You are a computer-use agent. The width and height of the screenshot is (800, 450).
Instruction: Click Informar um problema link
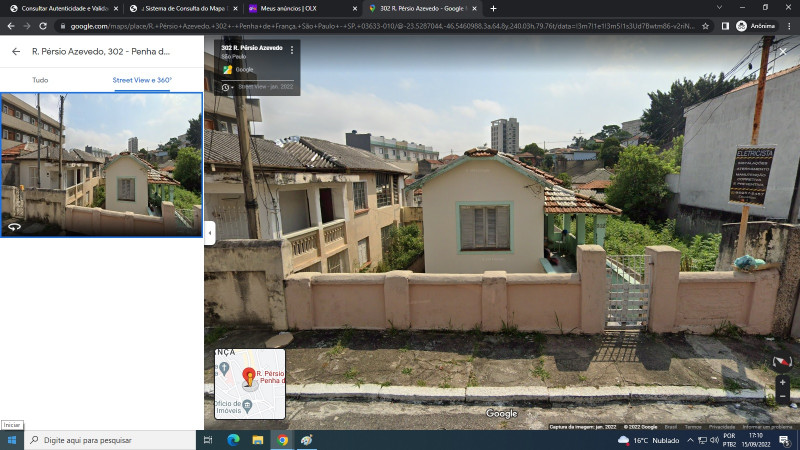pos(767,427)
